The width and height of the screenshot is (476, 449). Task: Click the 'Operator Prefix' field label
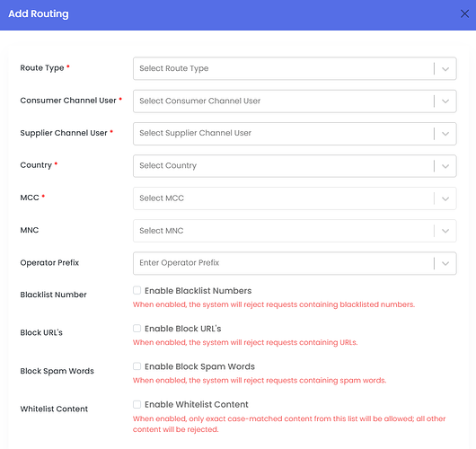tap(49, 262)
